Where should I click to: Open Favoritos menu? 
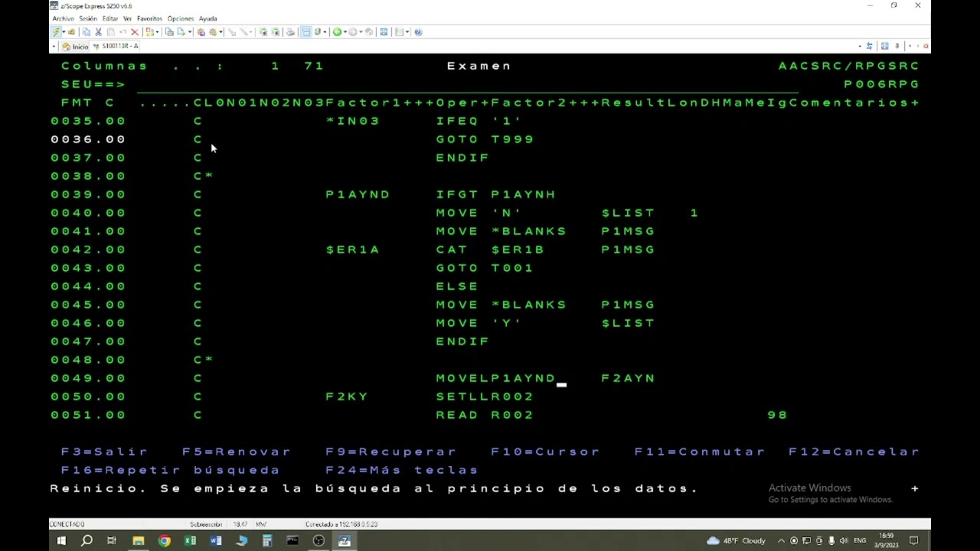[150, 18]
